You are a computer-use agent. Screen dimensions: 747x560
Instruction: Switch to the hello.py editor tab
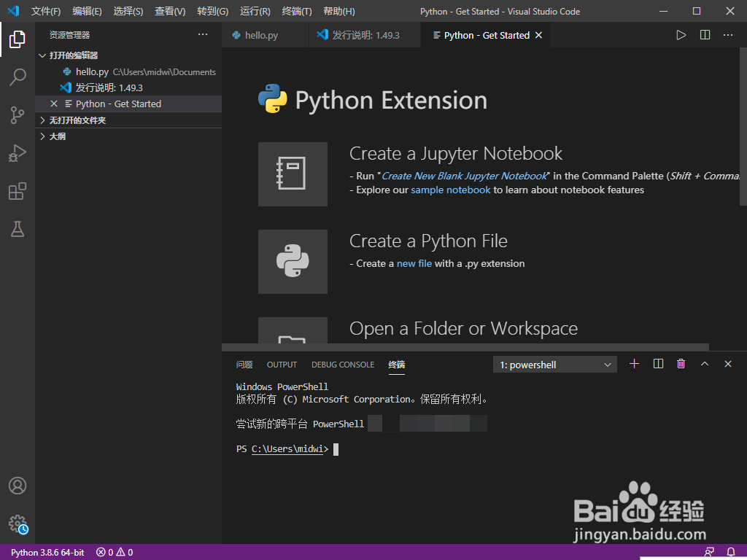click(265, 35)
